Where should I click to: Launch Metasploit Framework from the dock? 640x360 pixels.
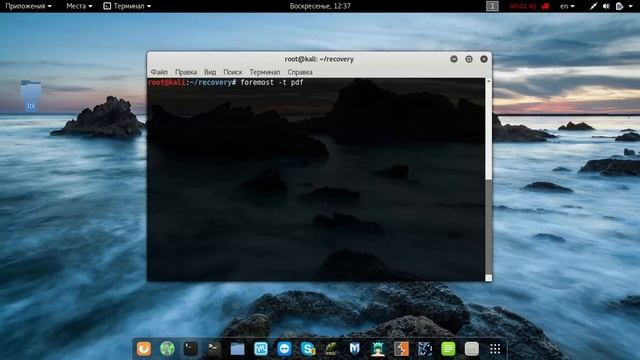354,349
